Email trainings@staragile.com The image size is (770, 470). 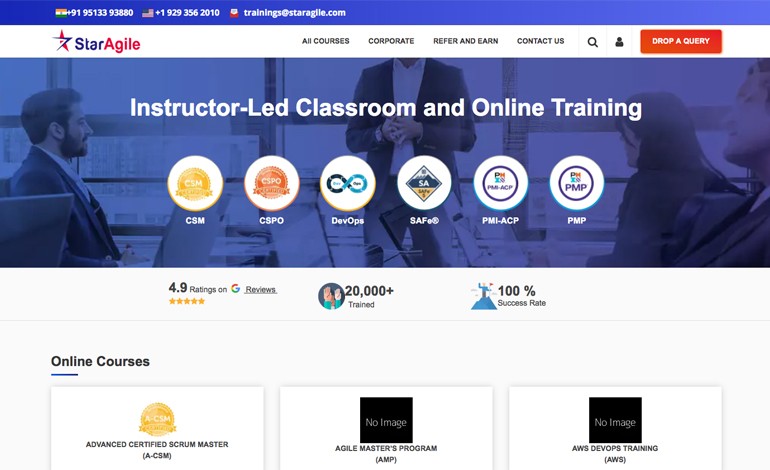click(295, 13)
